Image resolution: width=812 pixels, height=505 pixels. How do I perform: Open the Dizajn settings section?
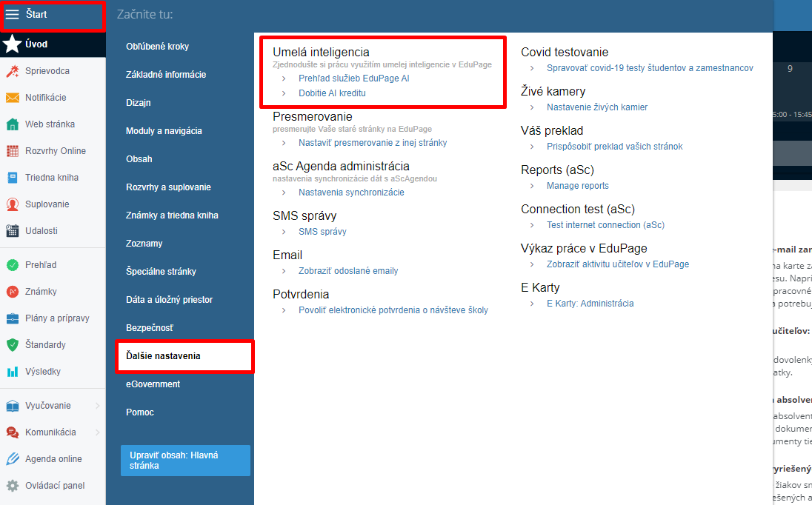click(x=139, y=103)
